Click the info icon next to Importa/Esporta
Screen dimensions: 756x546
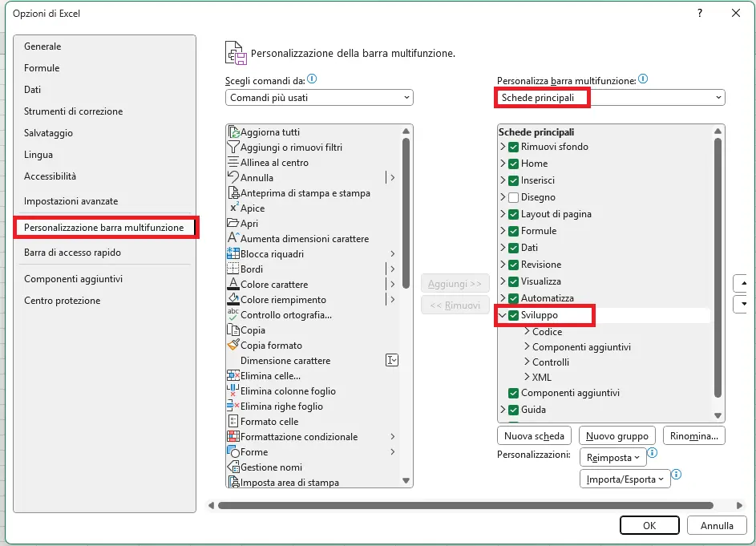pos(677,474)
